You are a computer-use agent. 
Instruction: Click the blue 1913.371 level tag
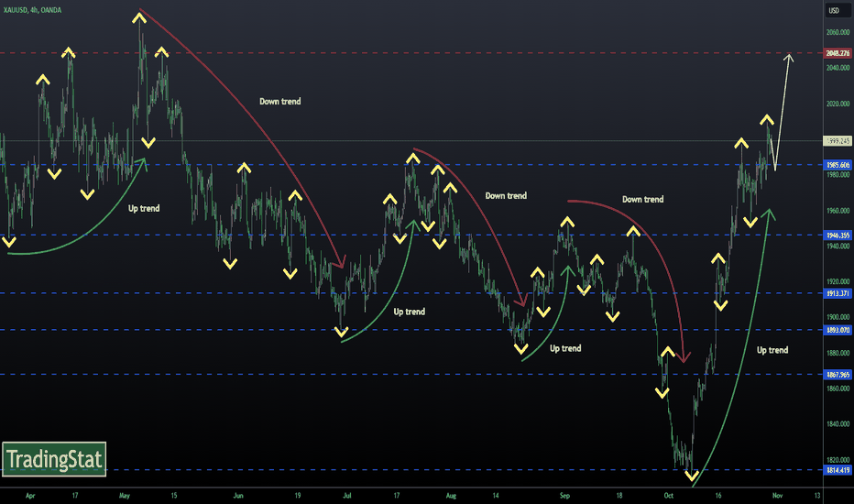tap(838, 293)
